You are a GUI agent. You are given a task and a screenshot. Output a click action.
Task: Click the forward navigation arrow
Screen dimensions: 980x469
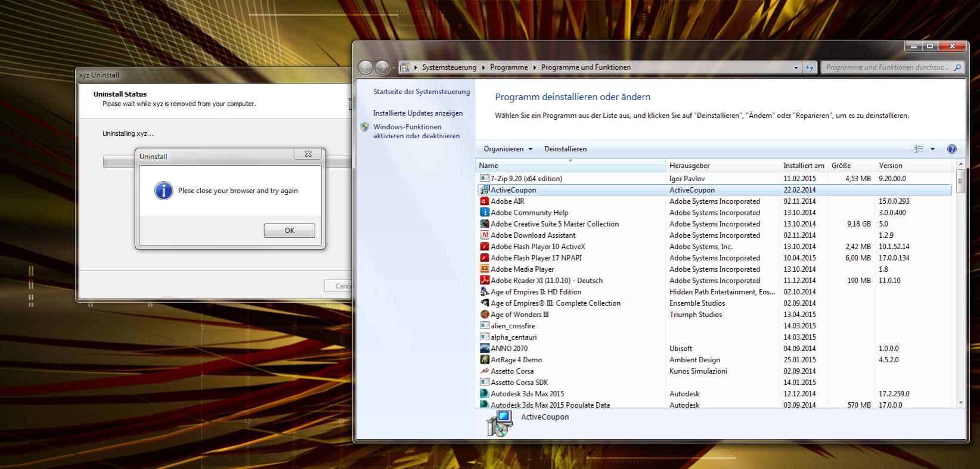(x=382, y=67)
